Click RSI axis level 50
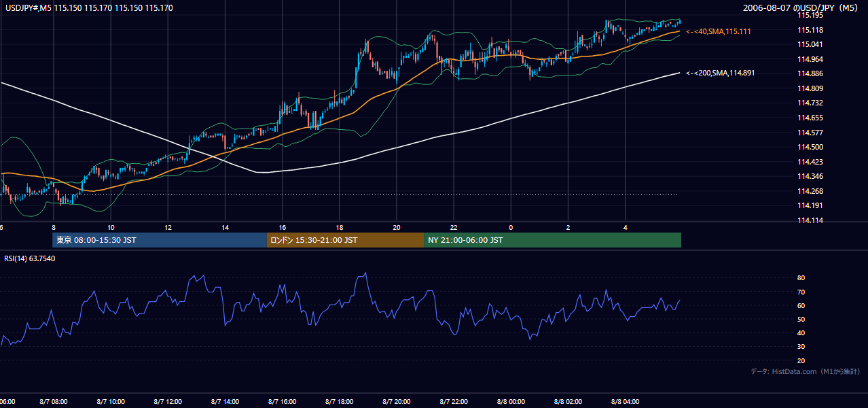Image resolution: width=868 pixels, height=408 pixels. pyautogui.click(x=801, y=319)
